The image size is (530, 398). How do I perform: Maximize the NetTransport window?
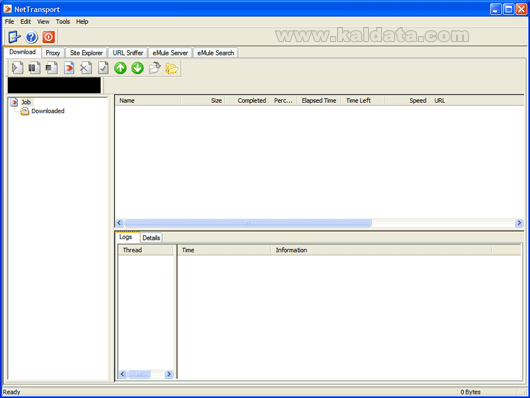tap(508, 9)
